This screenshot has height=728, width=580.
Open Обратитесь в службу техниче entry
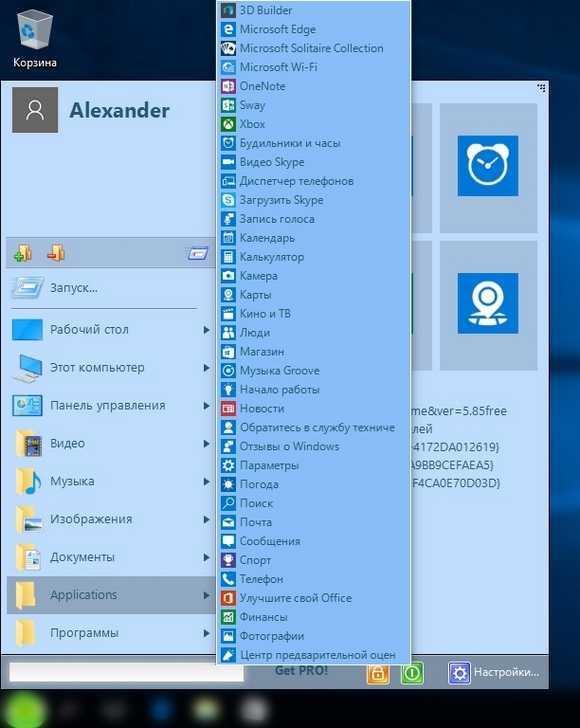(x=315, y=428)
